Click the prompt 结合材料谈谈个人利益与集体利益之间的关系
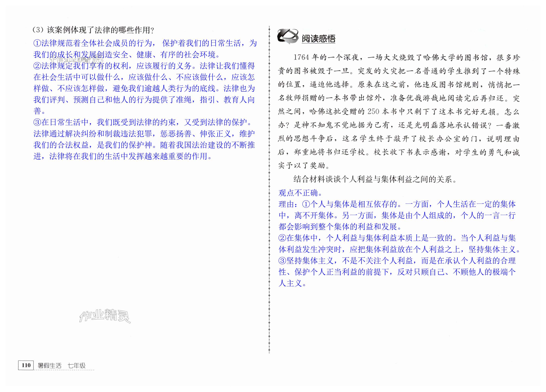 [375, 179]
